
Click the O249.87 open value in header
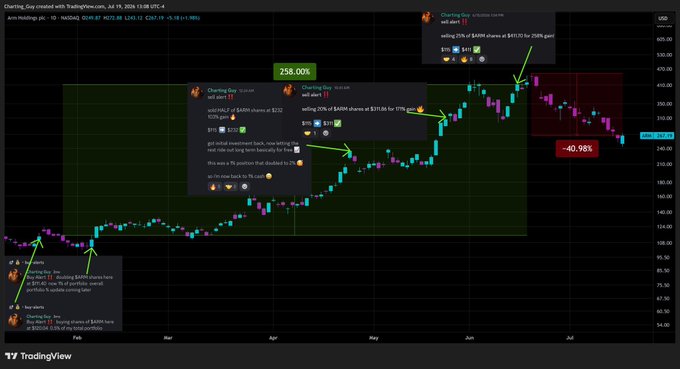92,18
